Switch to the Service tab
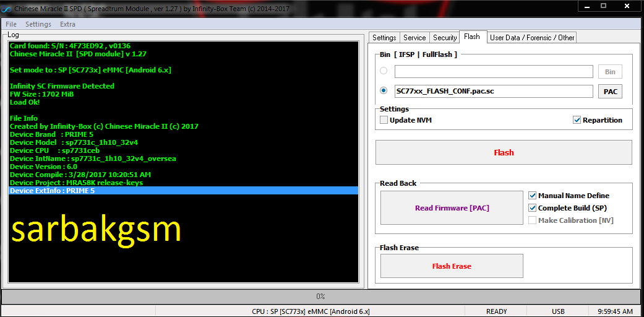 click(x=414, y=37)
